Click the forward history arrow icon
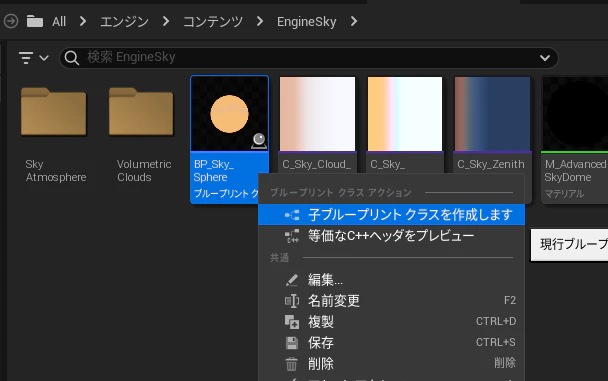 [x=11, y=21]
